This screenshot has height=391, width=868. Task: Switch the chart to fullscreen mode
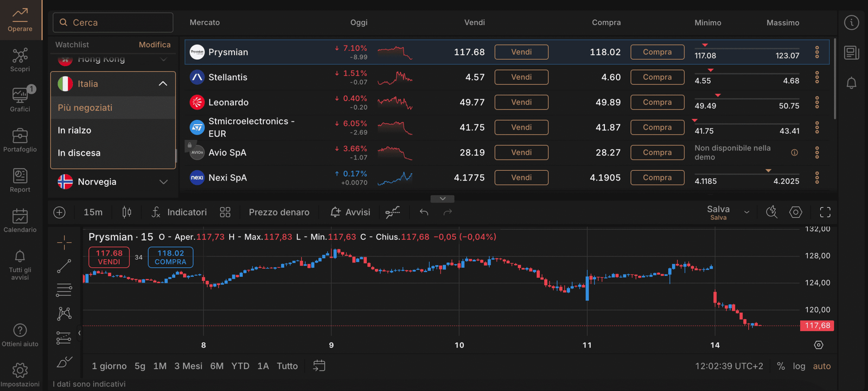point(825,213)
